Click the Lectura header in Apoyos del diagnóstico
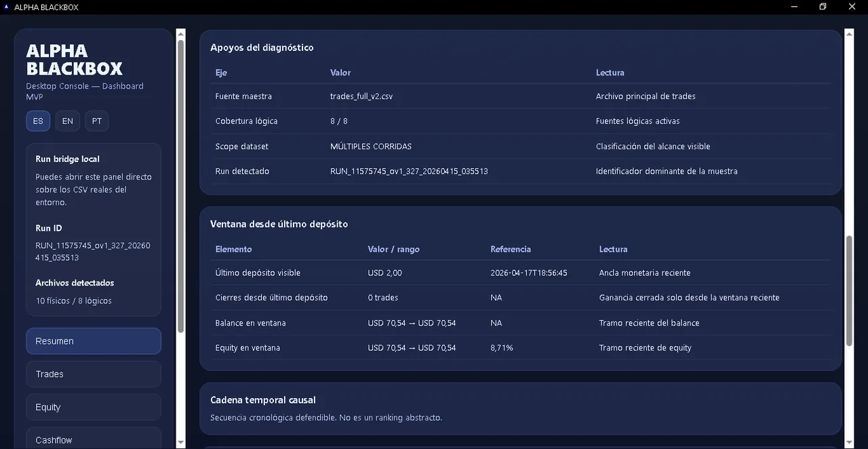 point(610,73)
